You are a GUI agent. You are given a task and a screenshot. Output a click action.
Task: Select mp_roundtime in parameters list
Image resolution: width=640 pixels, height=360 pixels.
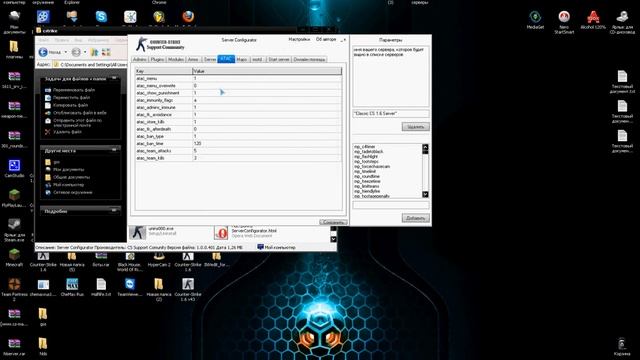(367, 176)
